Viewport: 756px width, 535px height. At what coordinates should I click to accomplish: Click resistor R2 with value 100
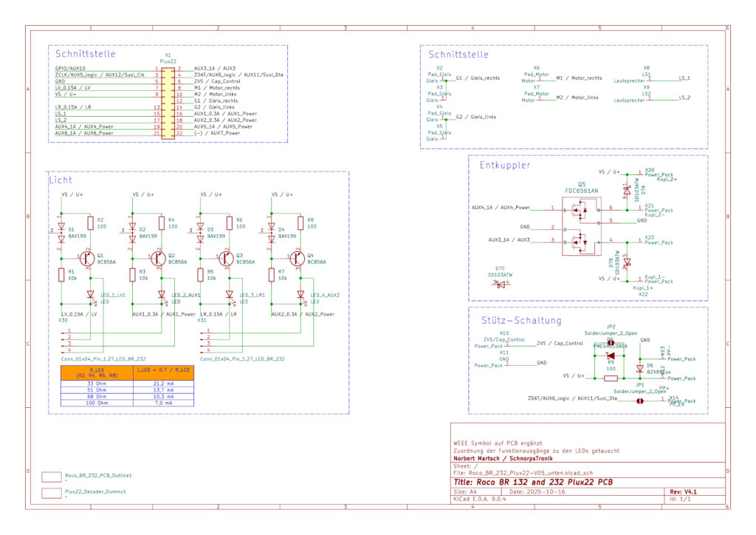coord(90,223)
